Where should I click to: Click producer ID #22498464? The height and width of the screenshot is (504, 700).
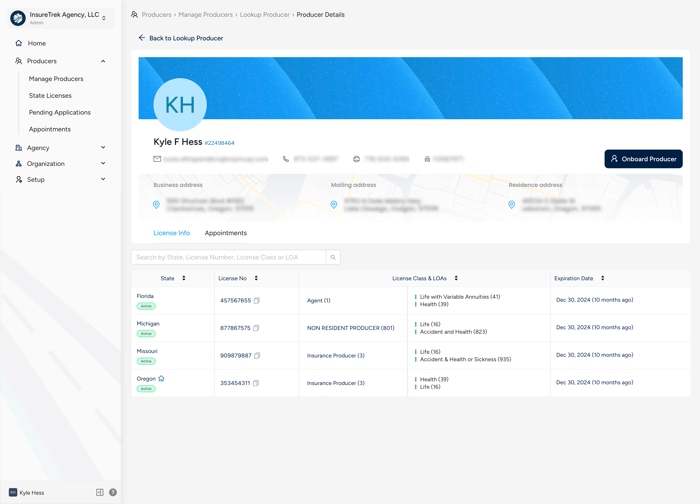point(219,143)
